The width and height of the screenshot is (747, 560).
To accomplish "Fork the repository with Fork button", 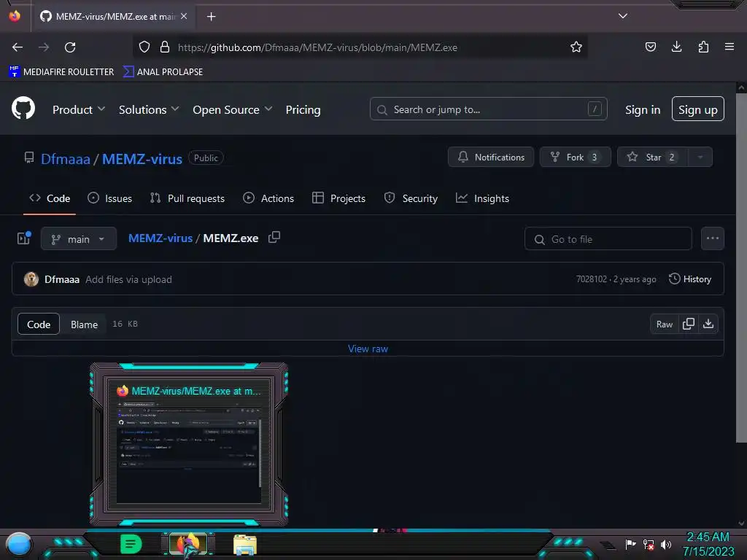I will coord(576,157).
